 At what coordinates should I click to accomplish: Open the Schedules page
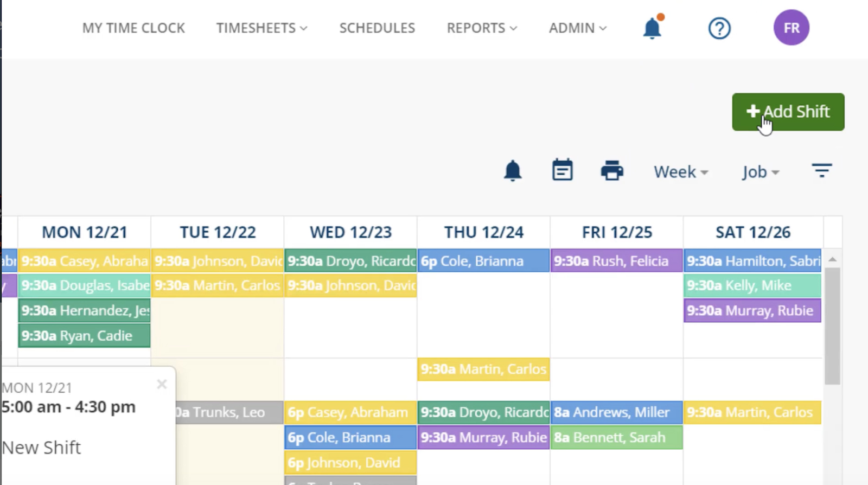pyautogui.click(x=377, y=28)
